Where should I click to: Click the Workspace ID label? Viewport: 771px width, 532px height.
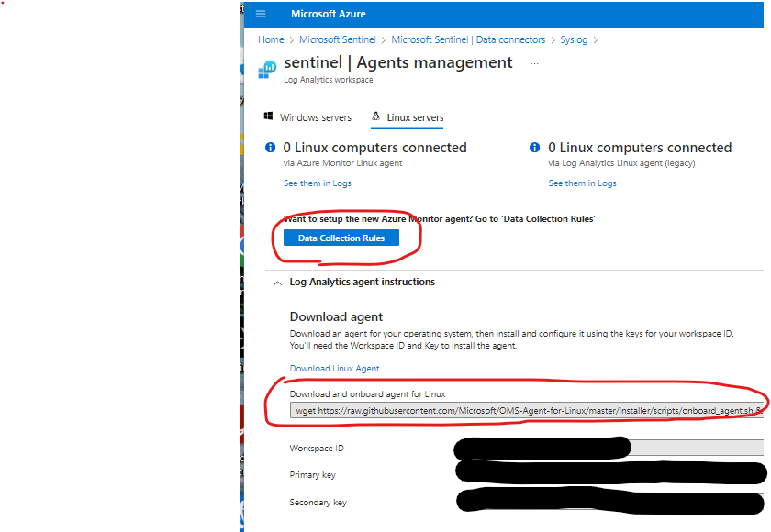tap(317, 449)
